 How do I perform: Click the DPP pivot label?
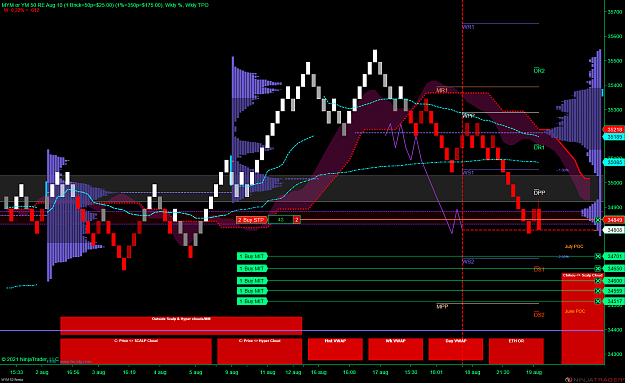pyautogui.click(x=539, y=193)
